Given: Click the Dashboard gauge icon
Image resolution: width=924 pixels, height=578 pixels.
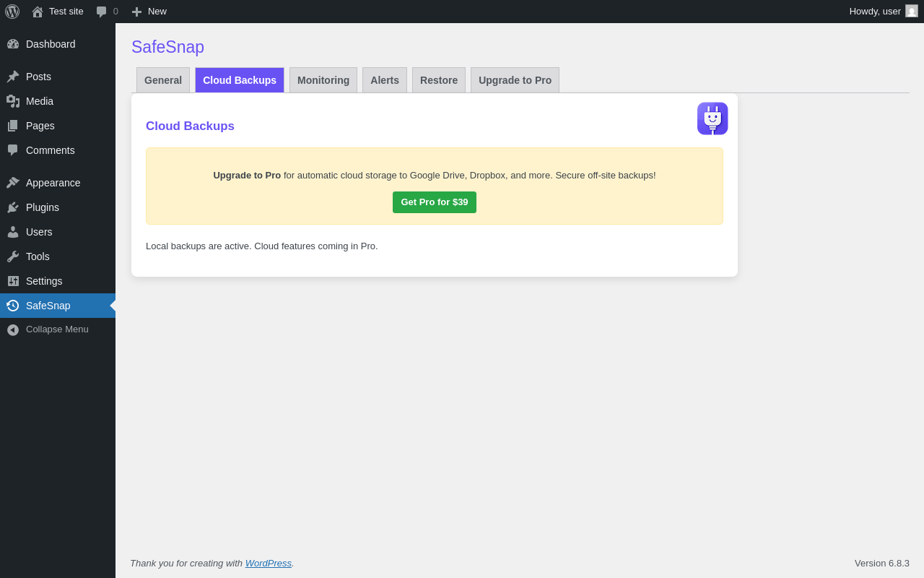Looking at the screenshot, I should point(13,44).
